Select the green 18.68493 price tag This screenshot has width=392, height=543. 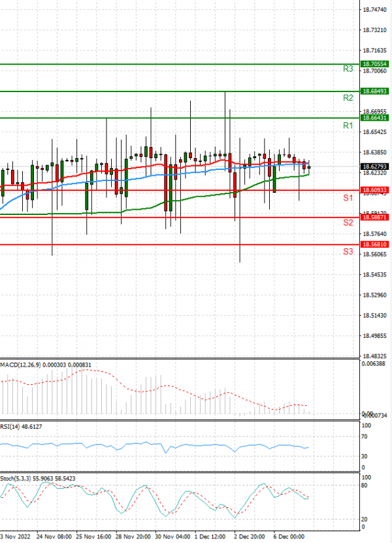click(374, 91)
